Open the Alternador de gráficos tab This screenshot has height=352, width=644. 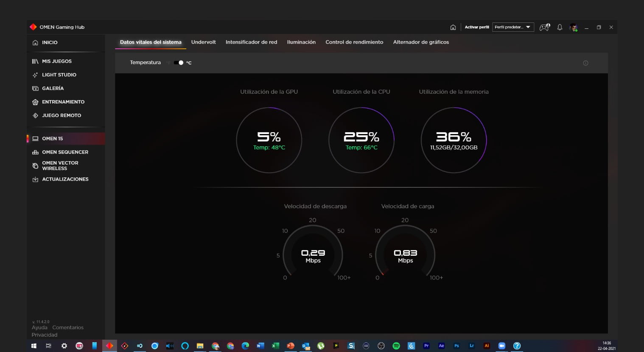(421, 42)
